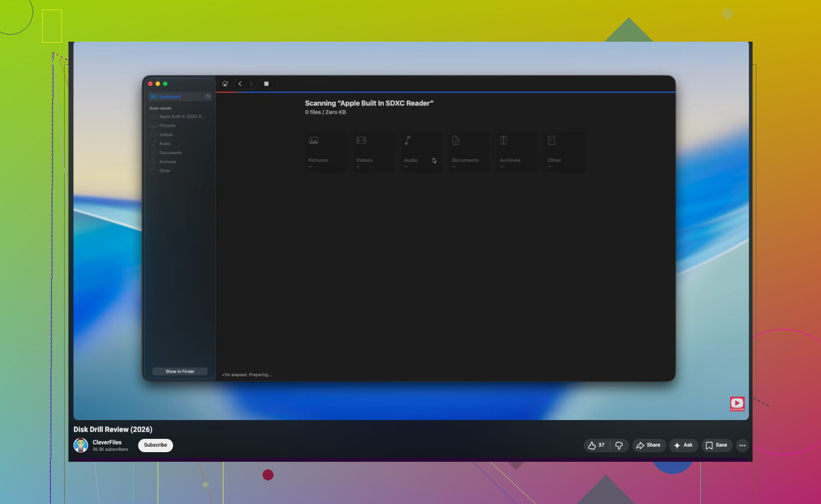Open the Videos category card
Viewport: 821px width, 504px height.
374,152
